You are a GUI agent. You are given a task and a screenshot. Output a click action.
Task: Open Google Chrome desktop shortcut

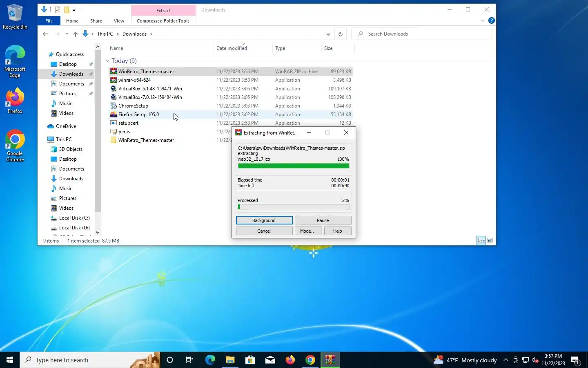15,146
